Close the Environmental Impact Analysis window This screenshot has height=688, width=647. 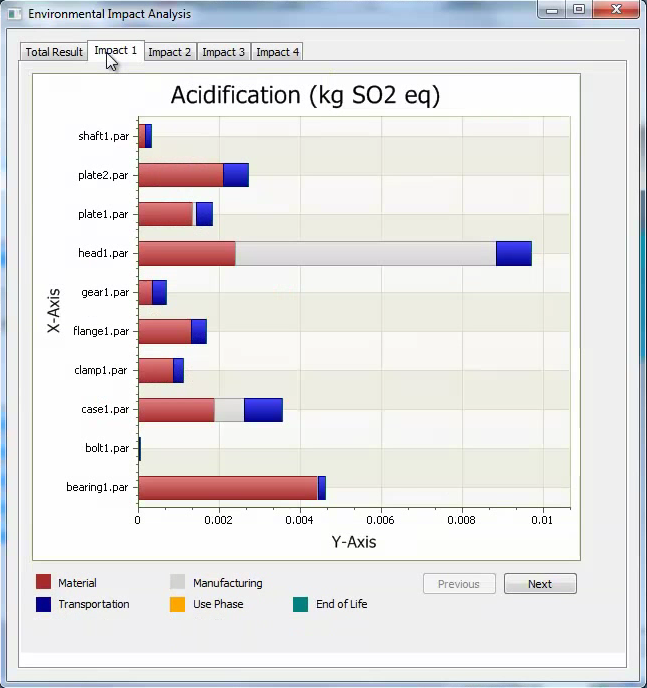615,10
